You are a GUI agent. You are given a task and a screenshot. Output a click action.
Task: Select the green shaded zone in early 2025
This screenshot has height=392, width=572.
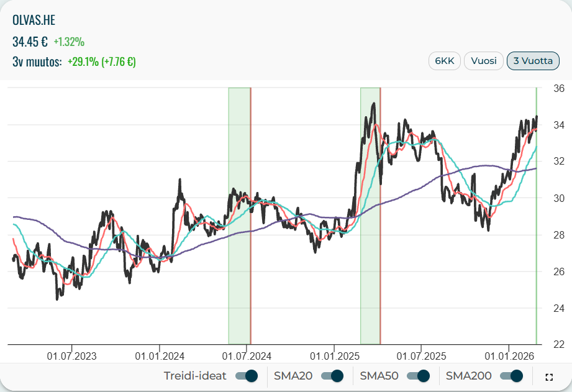click(370, 280)
